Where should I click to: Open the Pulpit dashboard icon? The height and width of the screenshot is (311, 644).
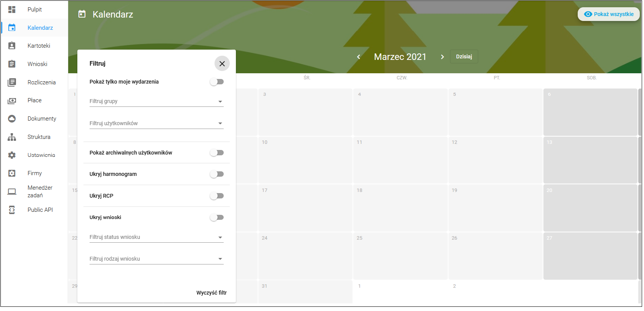[12, 10]
